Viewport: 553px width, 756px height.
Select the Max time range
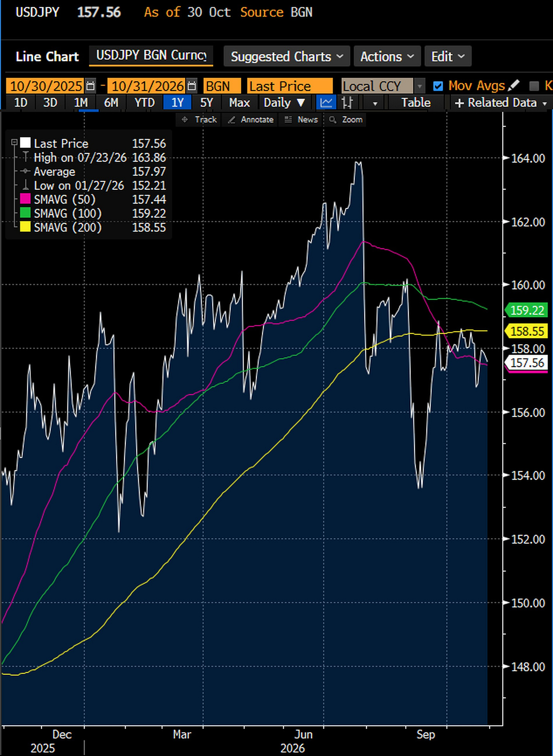coord(239,103)
